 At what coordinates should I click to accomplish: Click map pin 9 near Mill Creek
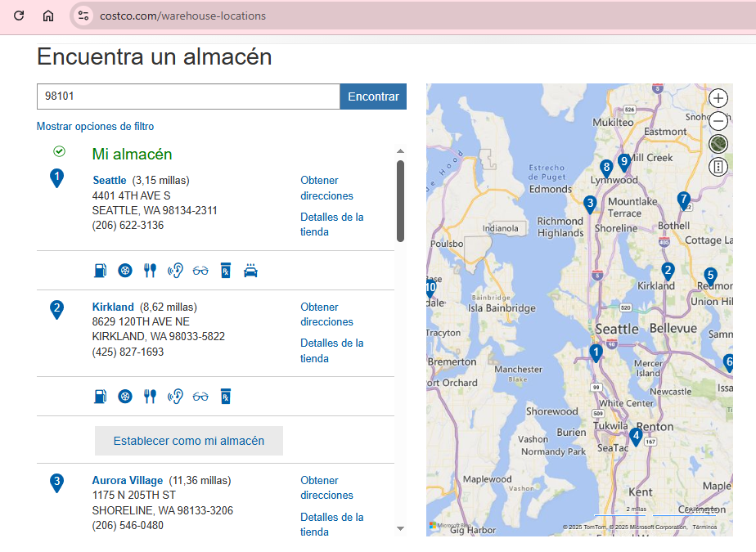pos(624,161)
